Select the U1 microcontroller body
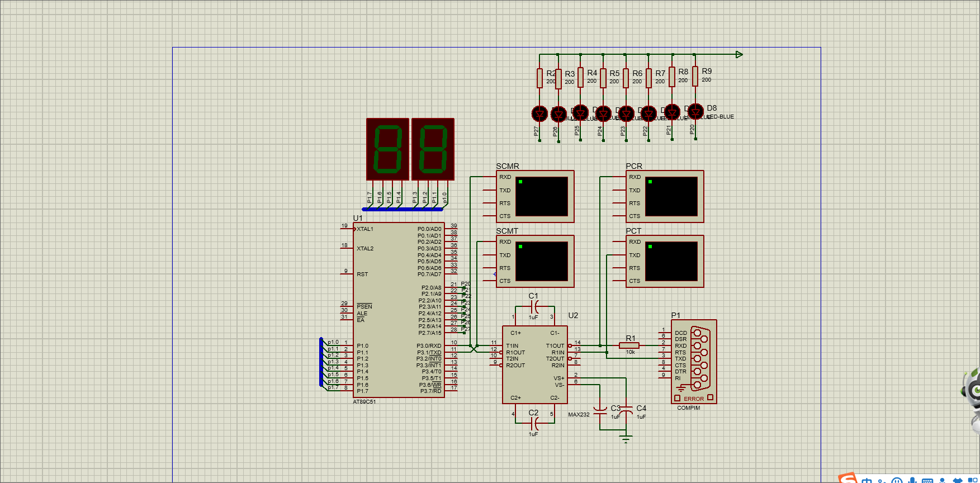The height and width of the screenshot is (483, 980). [x=399, y=310]
